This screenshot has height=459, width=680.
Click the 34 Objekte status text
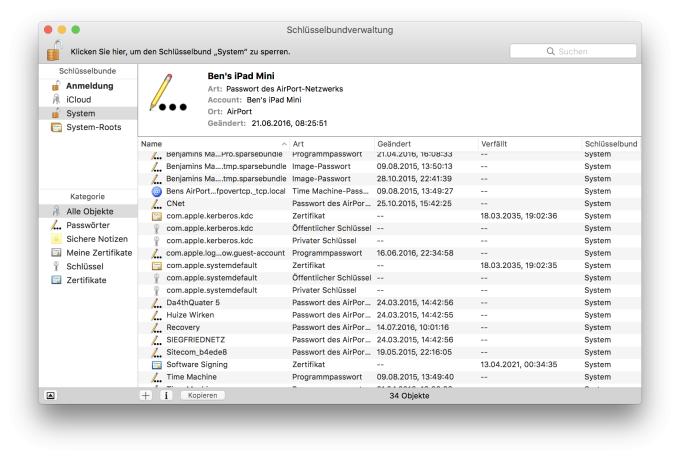(409, 396)
